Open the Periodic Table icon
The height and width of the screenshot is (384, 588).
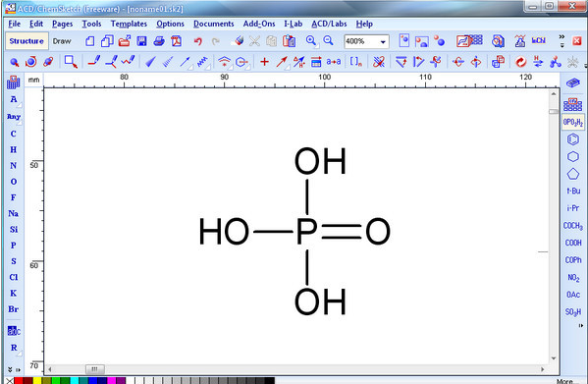13,82
